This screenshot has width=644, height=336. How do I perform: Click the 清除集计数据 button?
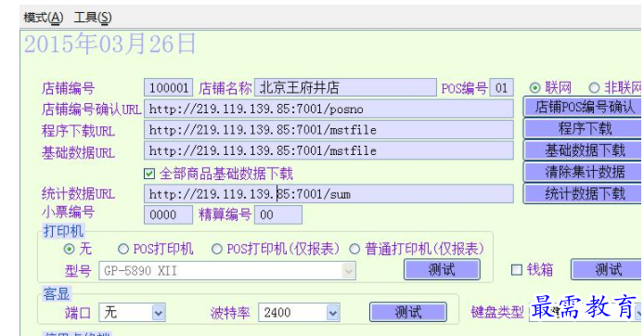pyautogui.click(x=583, y=172)
